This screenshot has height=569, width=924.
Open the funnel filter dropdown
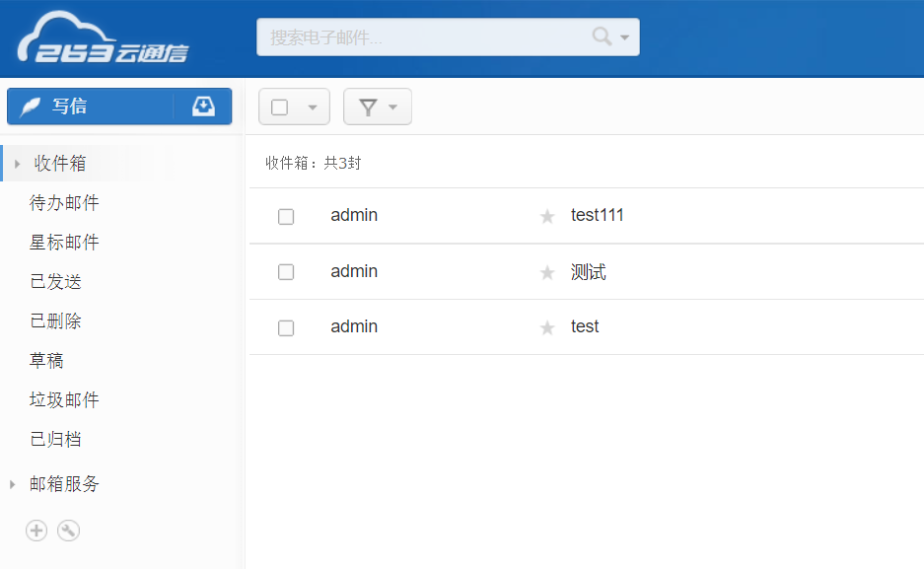click(377, 107)
